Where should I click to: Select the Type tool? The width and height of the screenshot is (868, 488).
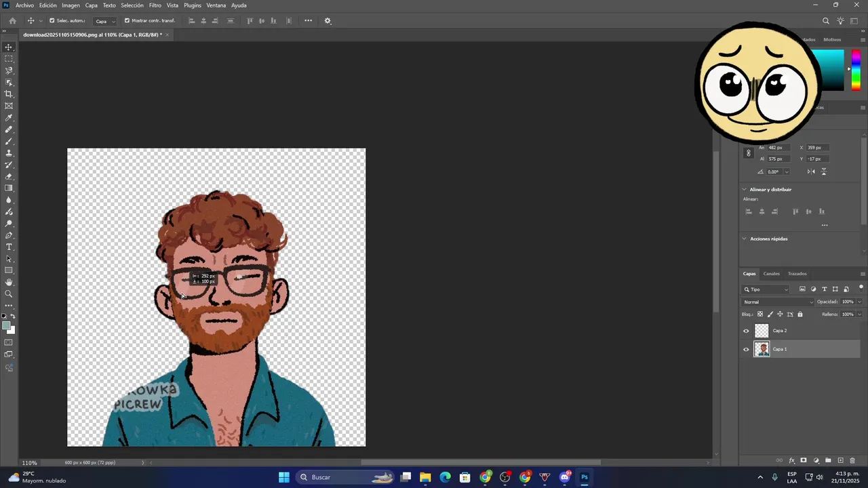coord(9,247)
